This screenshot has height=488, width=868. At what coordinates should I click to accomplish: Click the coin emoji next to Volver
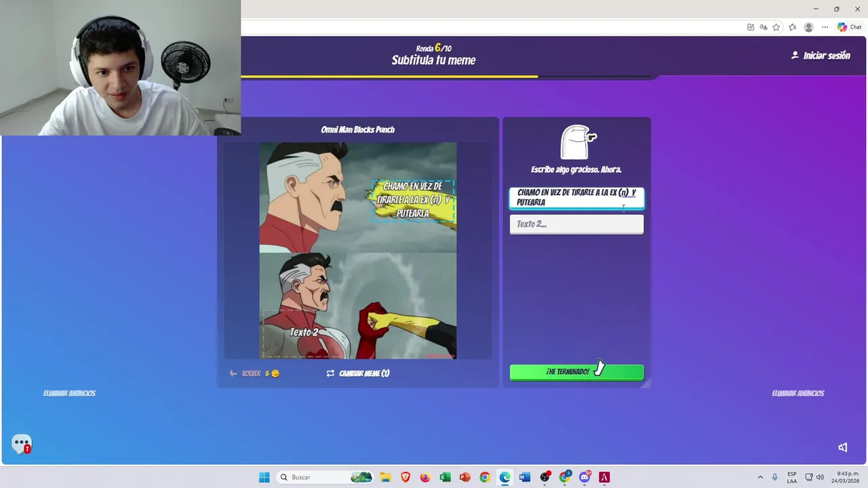click(275, 373)
